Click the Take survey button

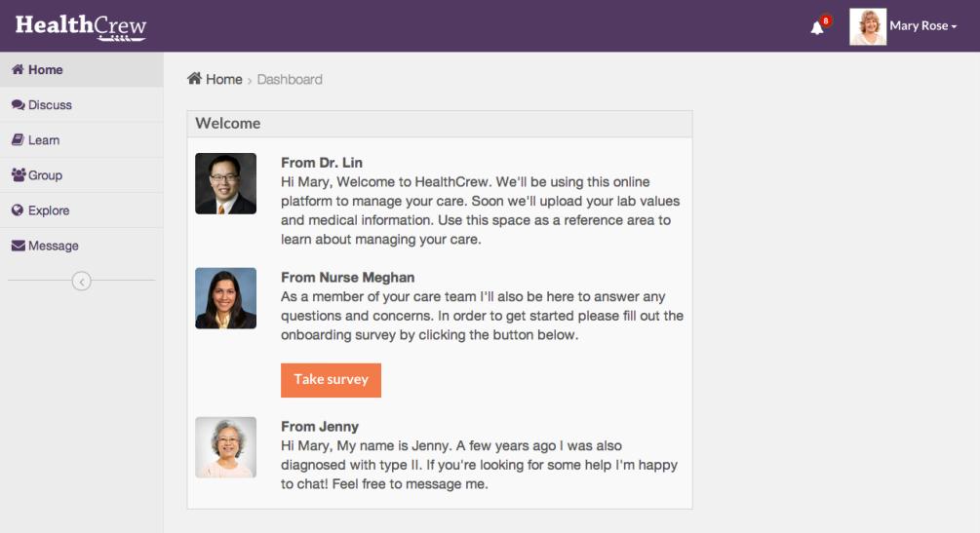(331, 380)
